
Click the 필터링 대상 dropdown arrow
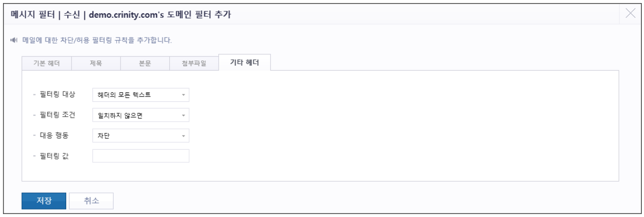[x=183, y=95]
